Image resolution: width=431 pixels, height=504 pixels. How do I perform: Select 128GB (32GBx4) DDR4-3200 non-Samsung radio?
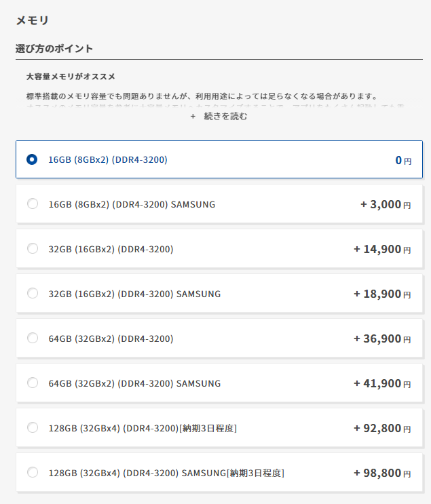pyautogui.click(x=32, y=428)
